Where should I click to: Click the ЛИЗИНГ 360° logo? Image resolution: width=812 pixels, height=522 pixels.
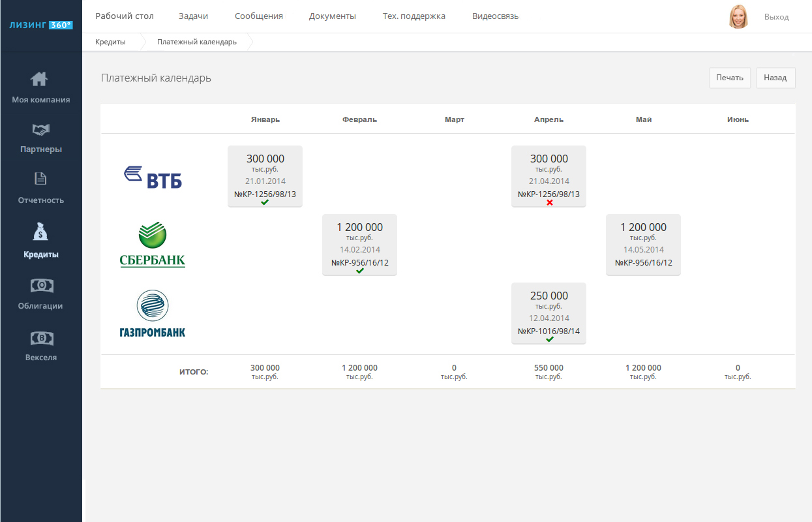point(41,25)
